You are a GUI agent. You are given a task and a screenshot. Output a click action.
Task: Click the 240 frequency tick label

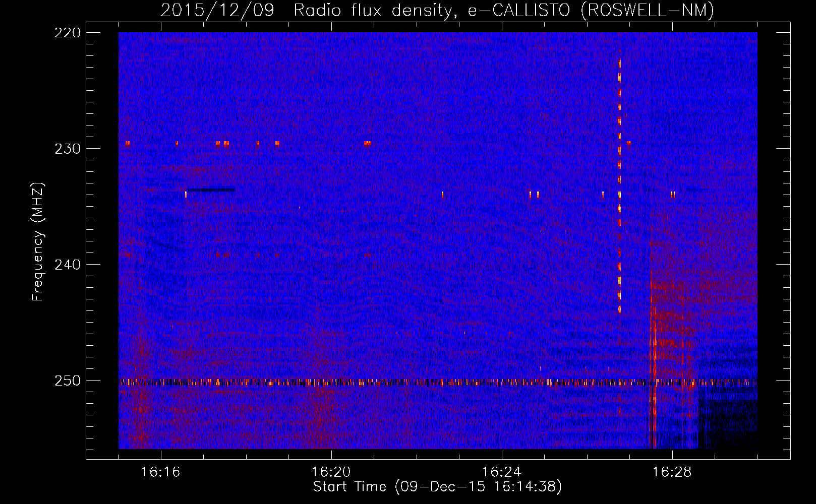[x=67, y=265]
